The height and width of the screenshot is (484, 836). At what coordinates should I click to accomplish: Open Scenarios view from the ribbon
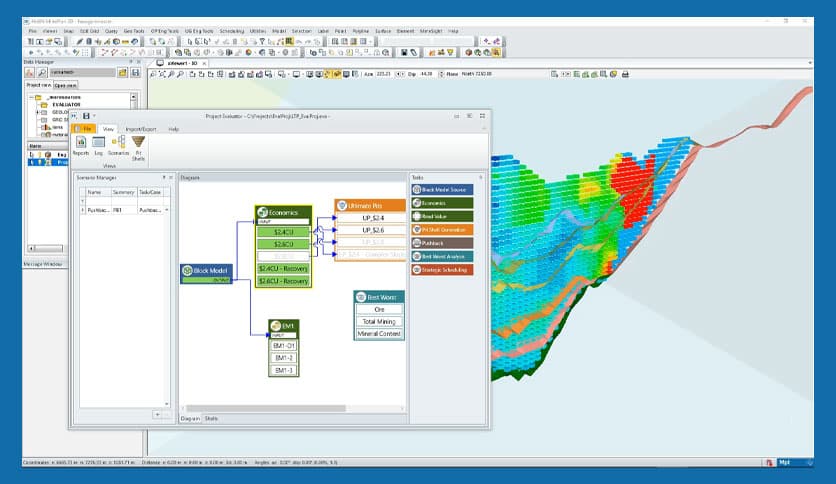click(x=119, y=146)
